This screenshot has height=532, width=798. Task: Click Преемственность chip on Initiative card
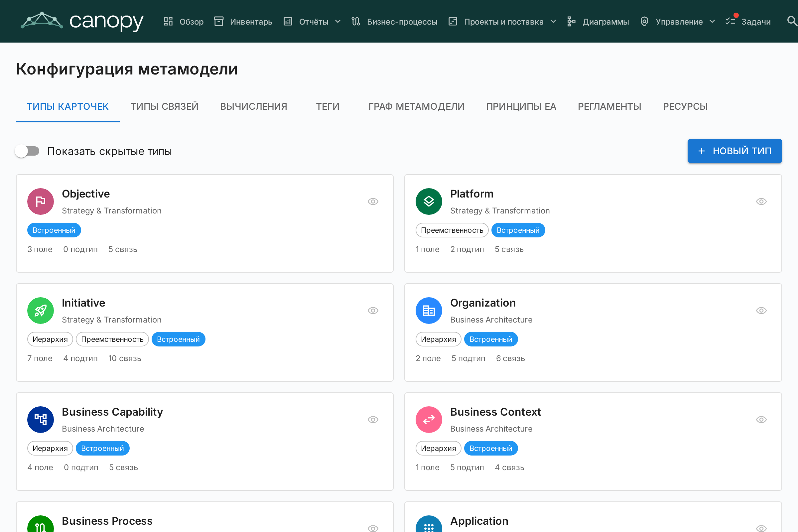tap(112, 339)
